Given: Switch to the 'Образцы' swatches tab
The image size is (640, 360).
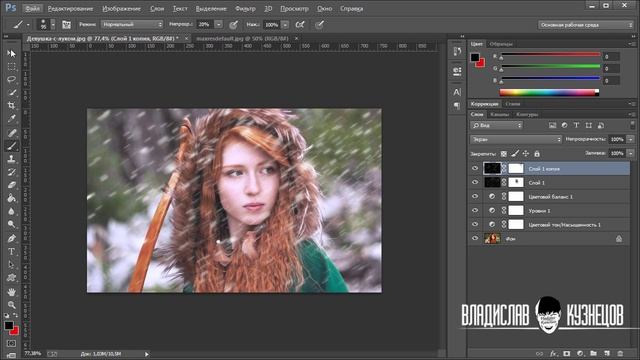Looking at the screenshot, I should (501, 44).
